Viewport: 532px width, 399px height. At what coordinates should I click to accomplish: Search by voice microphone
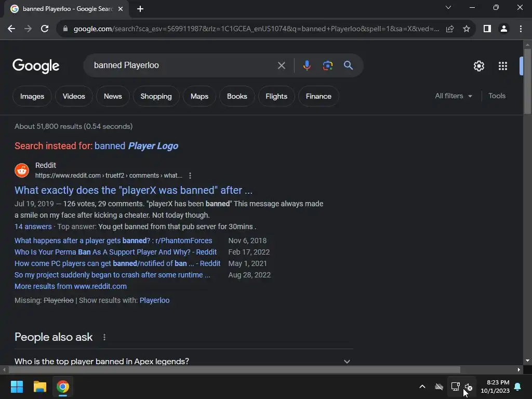tap(307, 65)
